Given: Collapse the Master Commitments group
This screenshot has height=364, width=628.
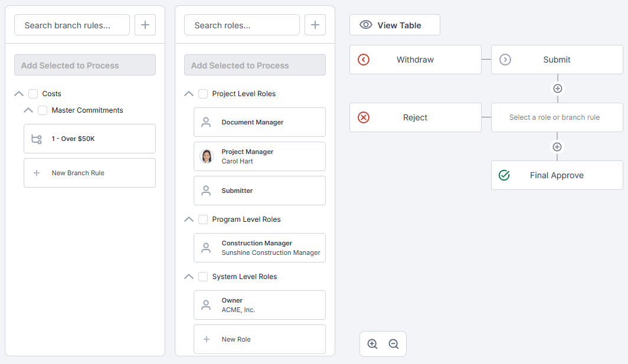Looking at the screenshot, I should click(x=28, y=110).
